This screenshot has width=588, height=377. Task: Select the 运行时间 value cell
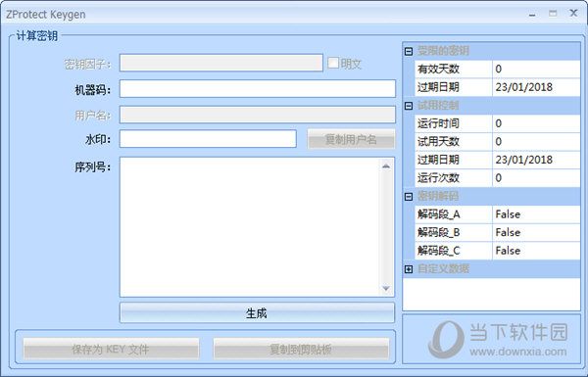(x=536, y=123)
